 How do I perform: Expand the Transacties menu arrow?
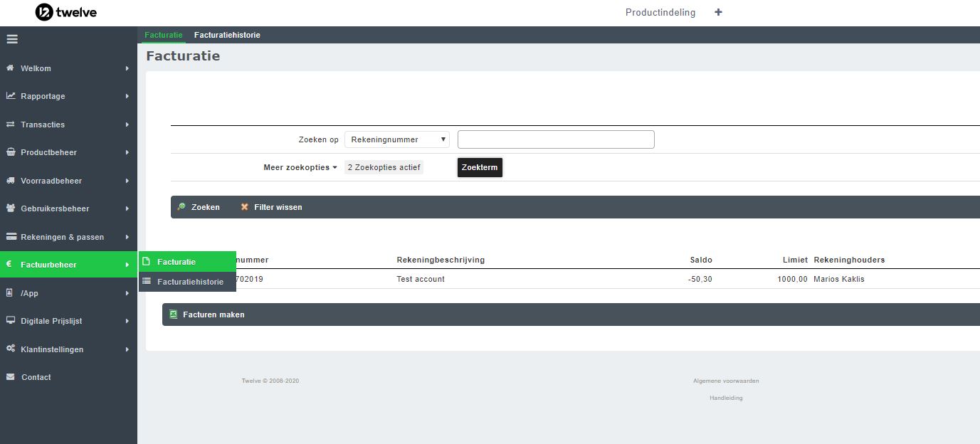(x=127, y=125)
